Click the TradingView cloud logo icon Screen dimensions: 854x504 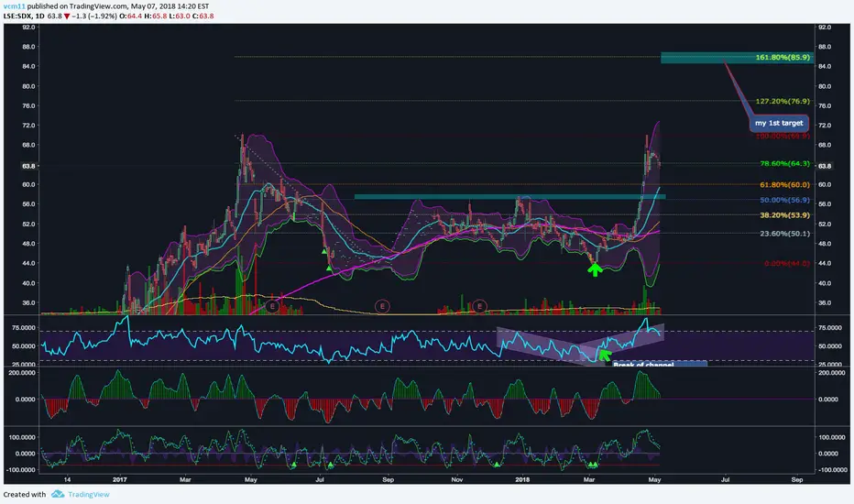click(x=58, y=494)
